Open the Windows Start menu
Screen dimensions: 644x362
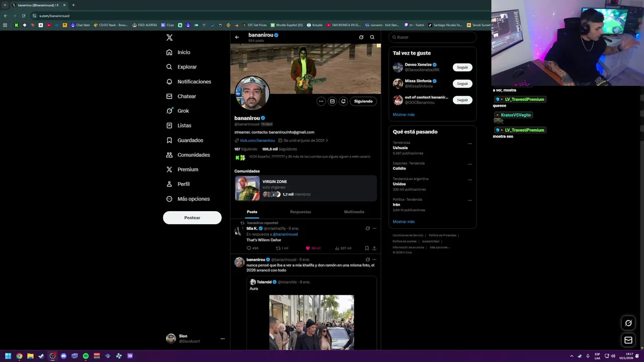point(8,356)
